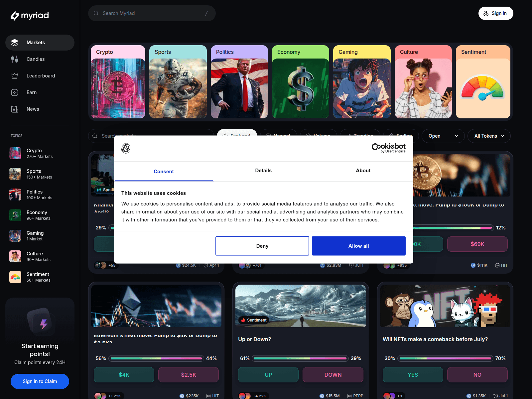The width and height of the screenshot is (532, 399).
Task: Open the Earn section
Action: pyautogui.click(x=40, y=92)
